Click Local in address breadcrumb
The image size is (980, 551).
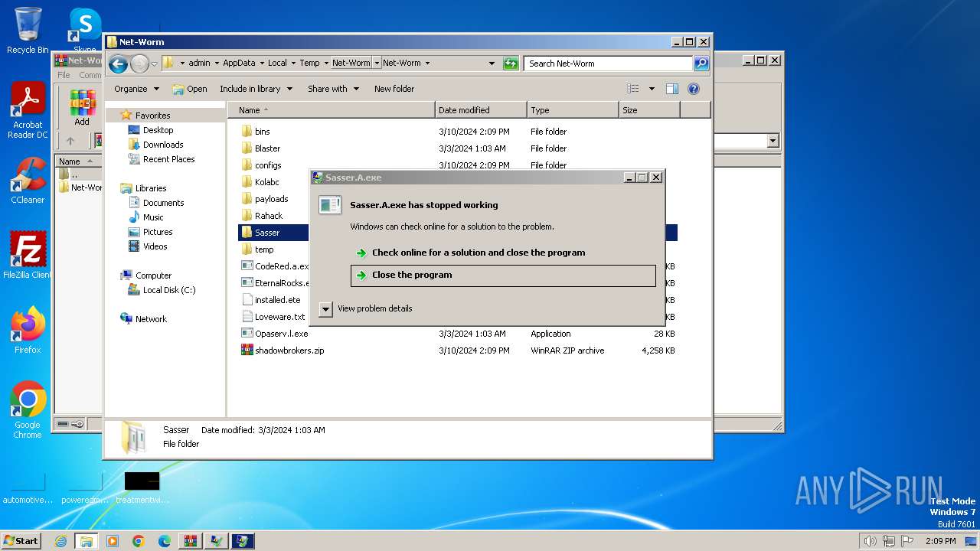click(x=277, y=64)
